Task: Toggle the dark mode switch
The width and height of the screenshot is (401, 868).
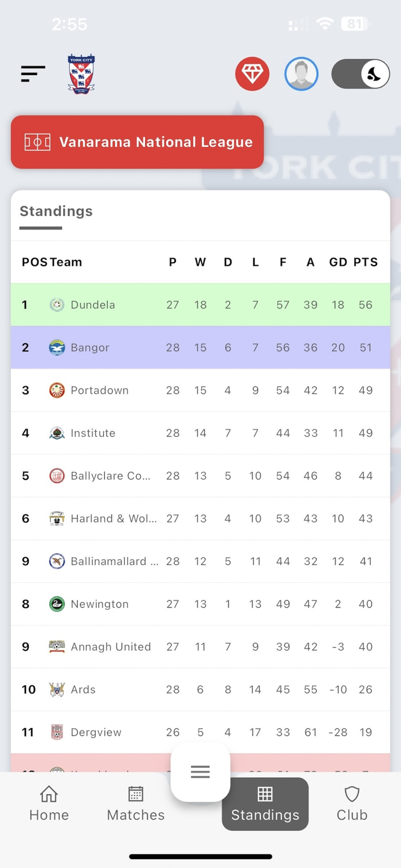Action: point(360,73)
